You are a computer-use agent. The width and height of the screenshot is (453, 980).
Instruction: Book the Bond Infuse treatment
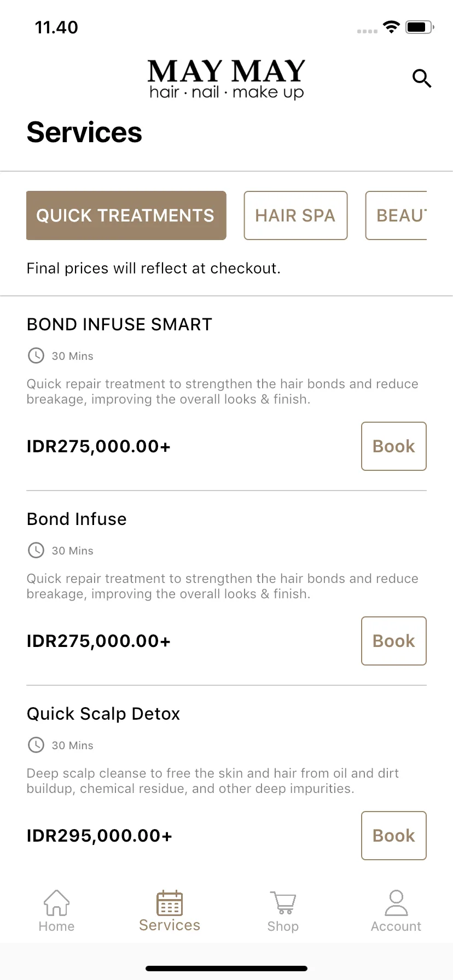(x=394, y=641)
